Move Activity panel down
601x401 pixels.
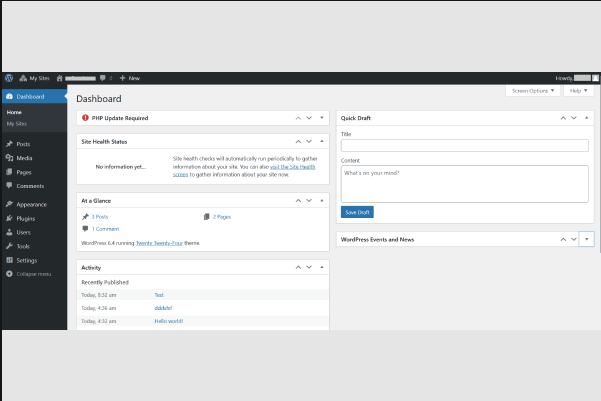pyautogui.click(x=309, y=267)
